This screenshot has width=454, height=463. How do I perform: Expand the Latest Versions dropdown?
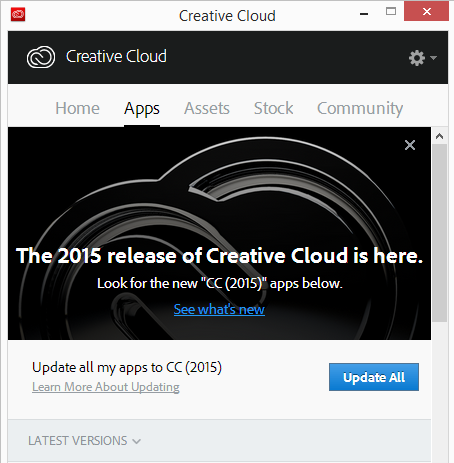85,441
